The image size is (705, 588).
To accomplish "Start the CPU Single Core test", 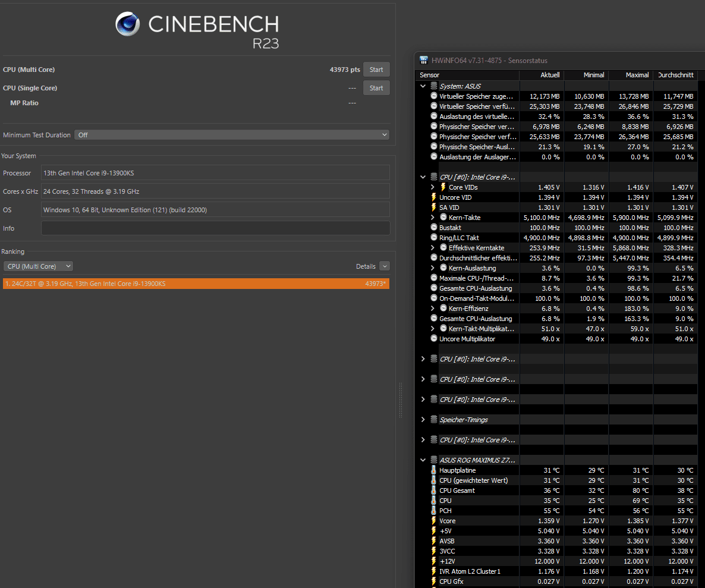I will pyautogui.click(x=376, y=88).
